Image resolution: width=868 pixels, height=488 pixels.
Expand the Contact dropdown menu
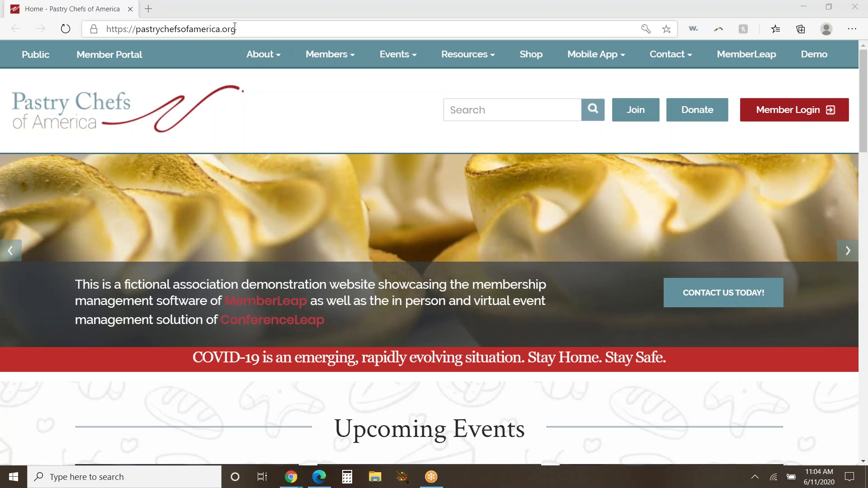[x=671, y=54]
